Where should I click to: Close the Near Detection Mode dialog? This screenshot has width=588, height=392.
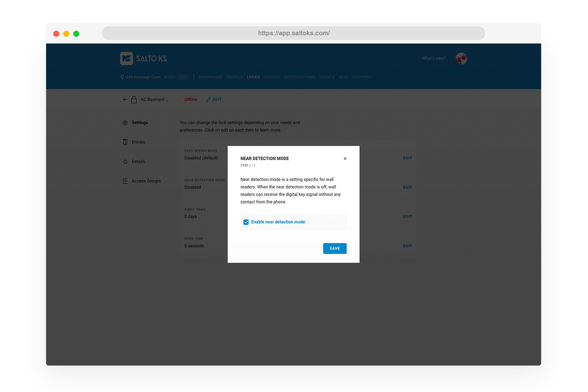click(345, 159)
